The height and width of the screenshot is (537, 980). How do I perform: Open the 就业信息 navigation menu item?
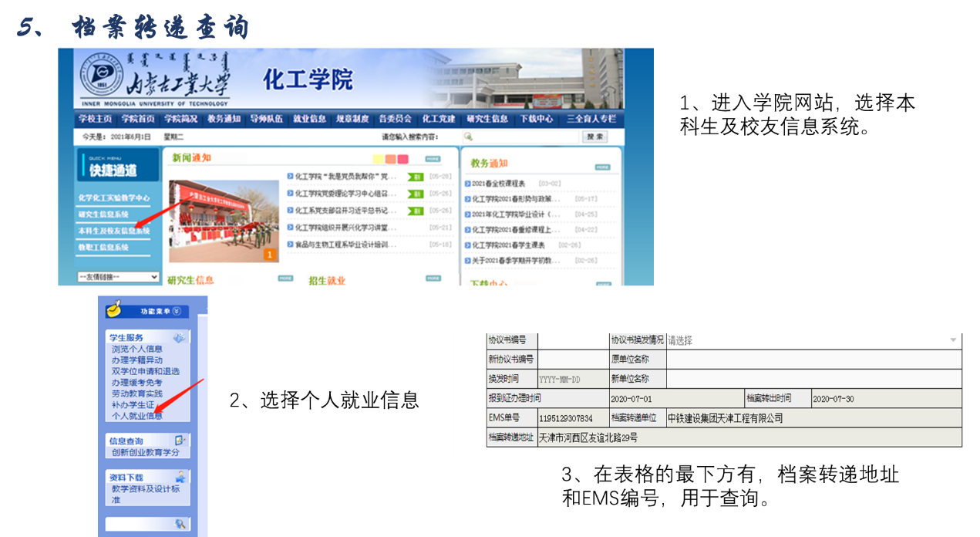309,119
